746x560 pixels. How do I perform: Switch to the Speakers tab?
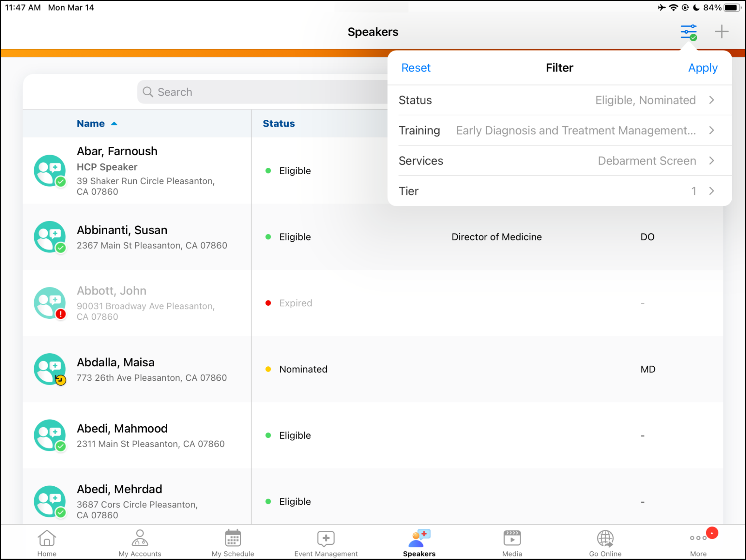(419, 542)
